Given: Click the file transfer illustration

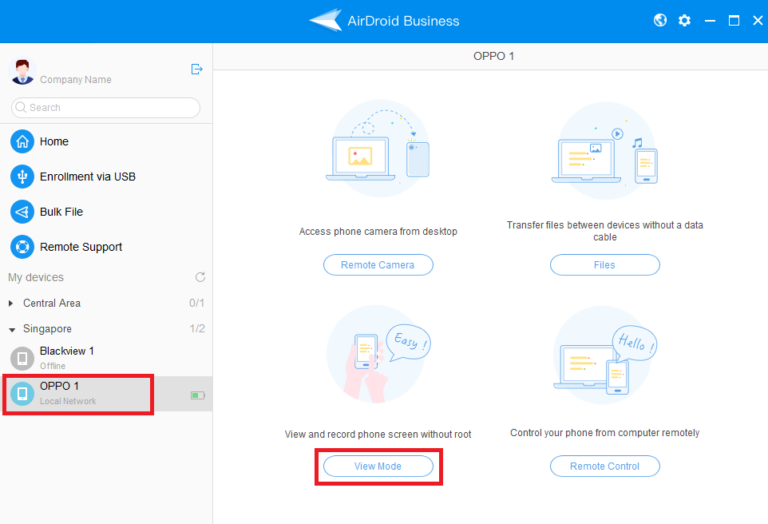Looking at the screenshot, I should (605, 151).
